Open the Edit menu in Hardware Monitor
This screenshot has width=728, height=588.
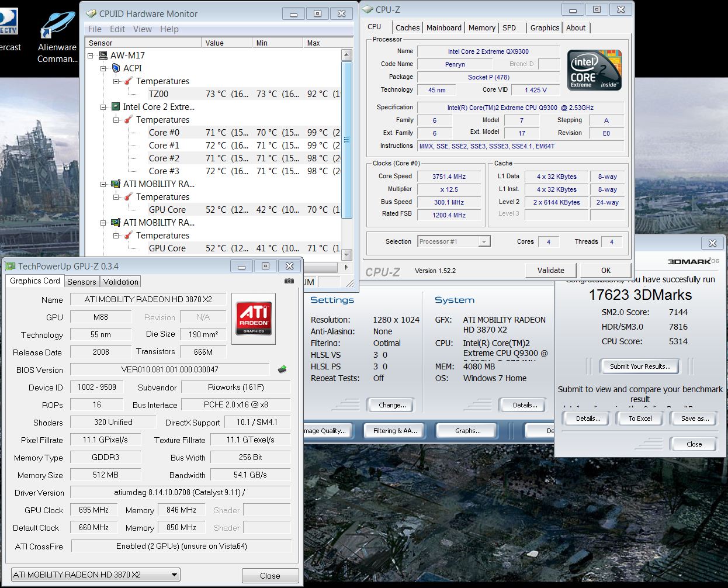[117, 29]
